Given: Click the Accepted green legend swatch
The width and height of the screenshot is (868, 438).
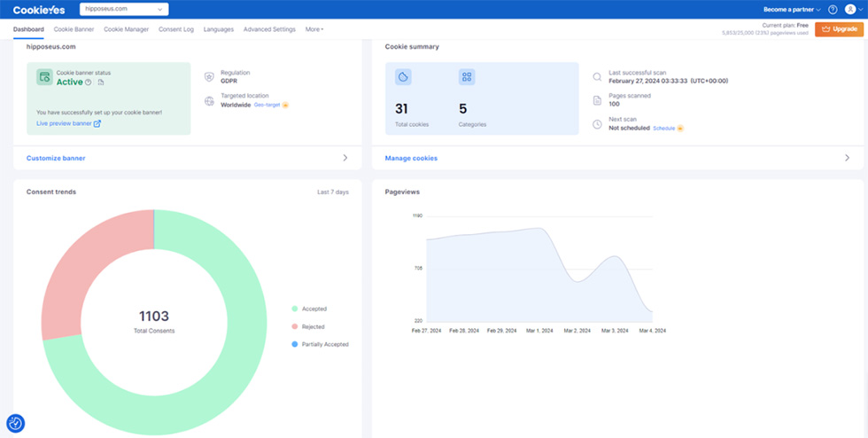Looking at the screenshot, I should 295,309.
